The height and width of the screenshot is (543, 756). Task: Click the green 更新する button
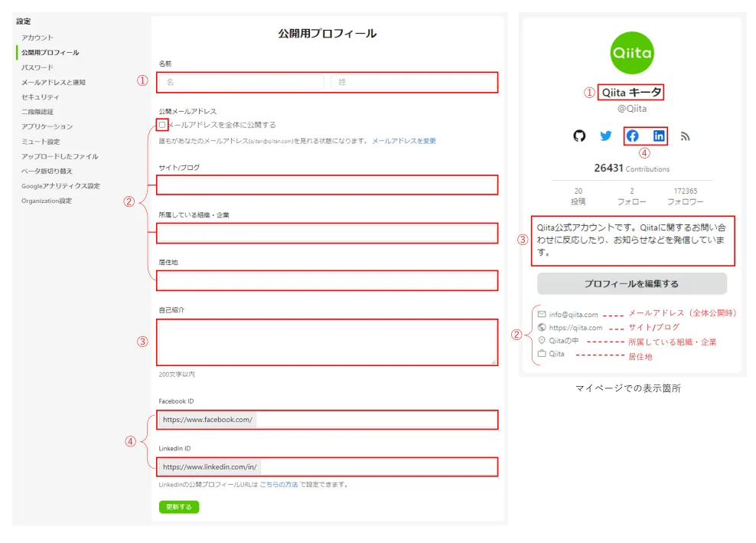click(x=179, y=507)
